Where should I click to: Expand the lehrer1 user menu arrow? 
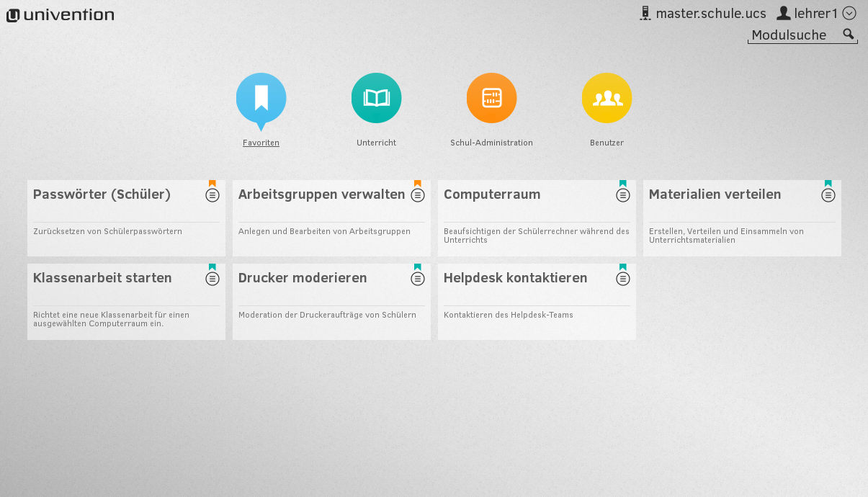[x=849, y=13]
